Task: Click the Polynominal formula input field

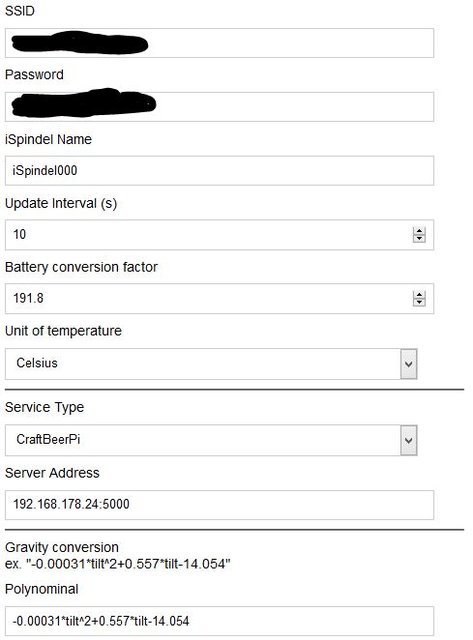Action: [x=219, y=621]
